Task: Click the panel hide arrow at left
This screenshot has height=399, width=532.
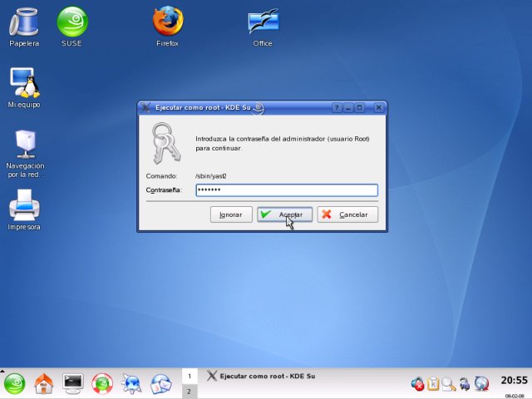Action: pyautogui.click(x=2, y=371)
